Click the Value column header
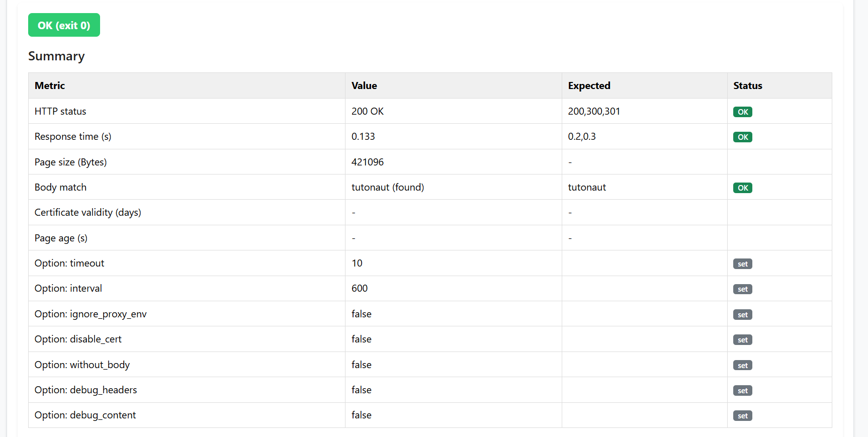The image size is (868, 437). [x=364, y=85]
